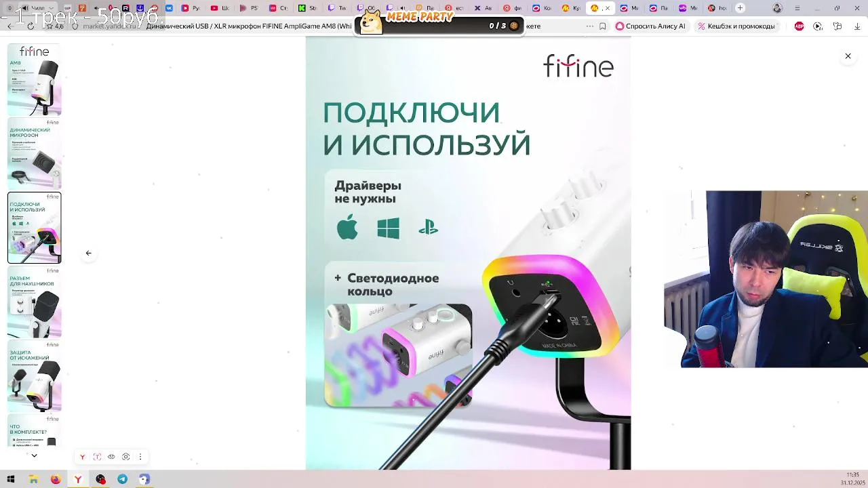Click the camera screenshot icon in image toolbar

[125, 457]
